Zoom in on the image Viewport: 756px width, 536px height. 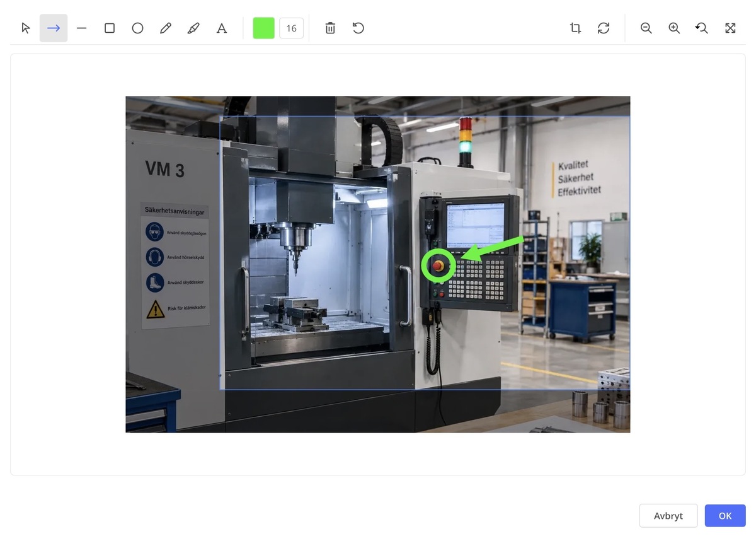(674, 28)
